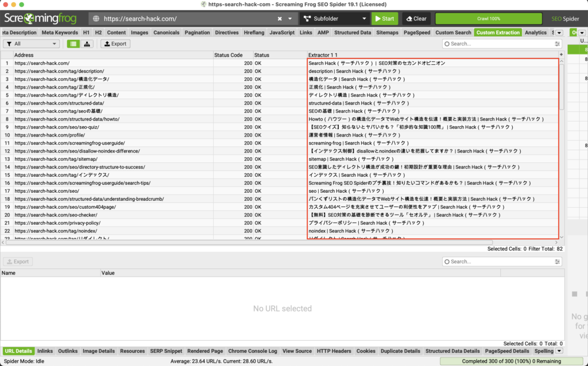588x366 pixels.
Task: Click the Value column header in lower pane
Action: [300, 273]
